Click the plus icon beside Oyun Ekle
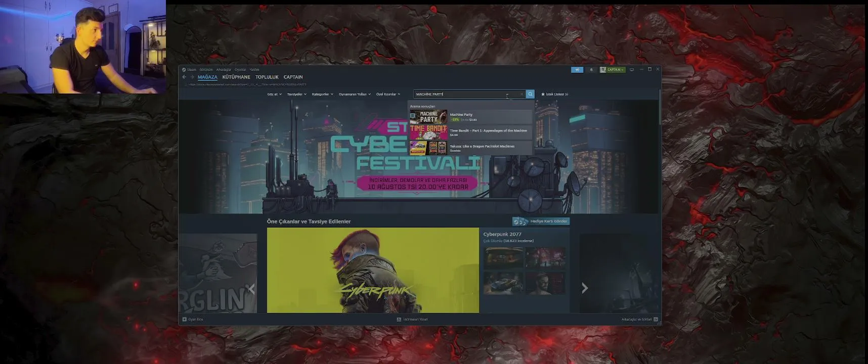868x364 pixels. (x=184, y=320)
